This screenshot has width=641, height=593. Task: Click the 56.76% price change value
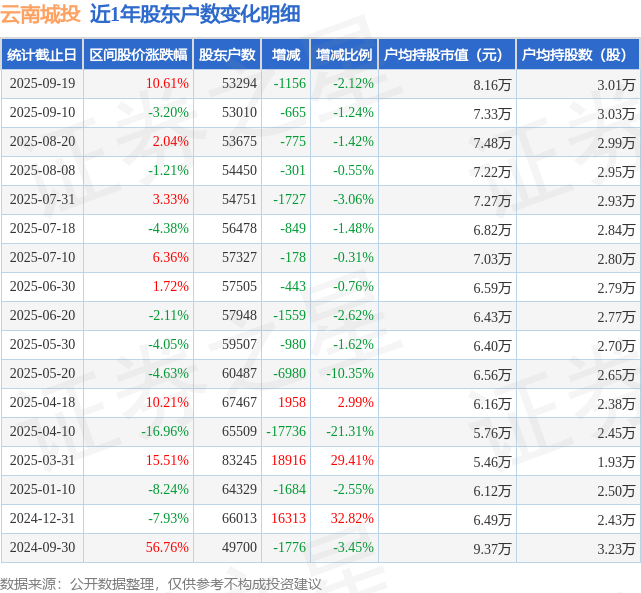(x=168, y=548)
